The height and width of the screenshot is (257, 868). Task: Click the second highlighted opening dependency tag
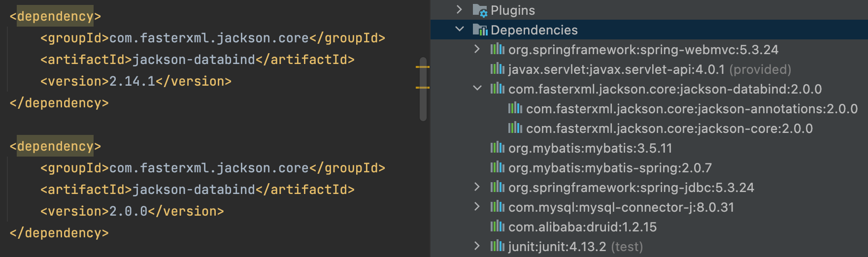(55, 146)
